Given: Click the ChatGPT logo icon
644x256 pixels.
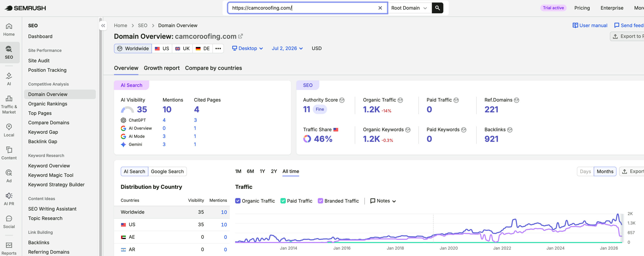Looking at the screenshot, I should click(x=123, y=120).
